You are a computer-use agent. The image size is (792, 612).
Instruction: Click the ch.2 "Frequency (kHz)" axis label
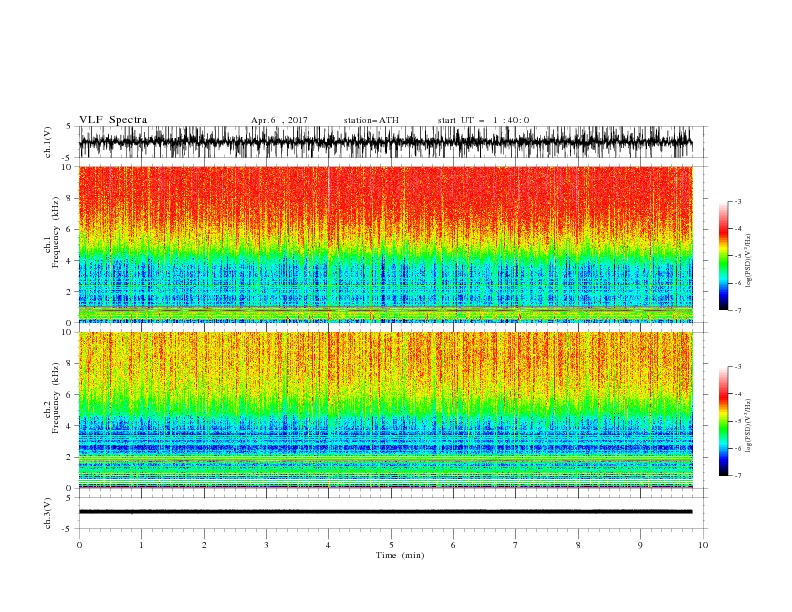56,398
